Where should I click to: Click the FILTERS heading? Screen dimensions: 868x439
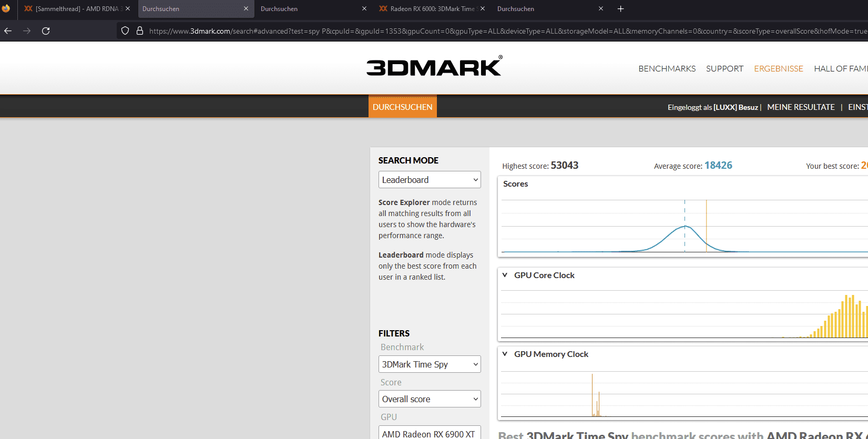coord(394,333)
